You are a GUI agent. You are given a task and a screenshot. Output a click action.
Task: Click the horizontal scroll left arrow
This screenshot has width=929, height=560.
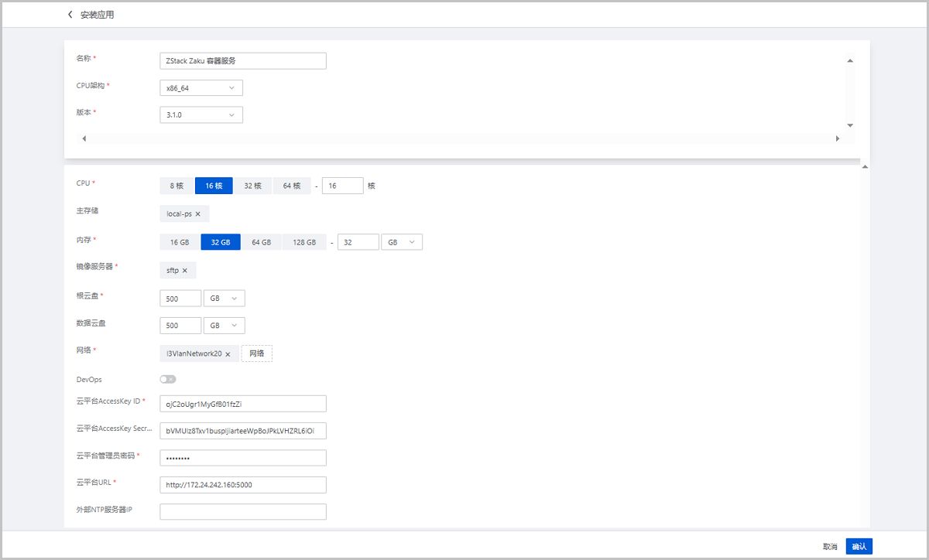pos(84,138)
